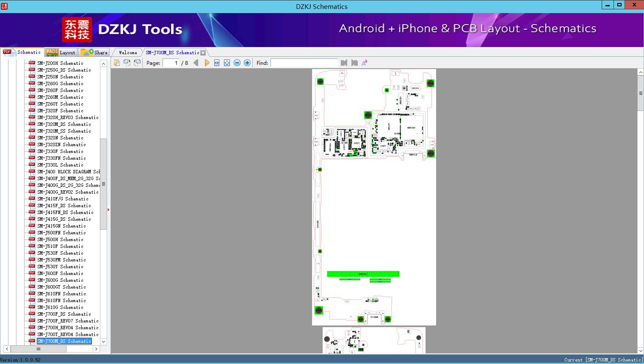Click the Version:1.0.0.52 status text
The width and height of the screenshot is (644, 364).
(x=20, y=360)
